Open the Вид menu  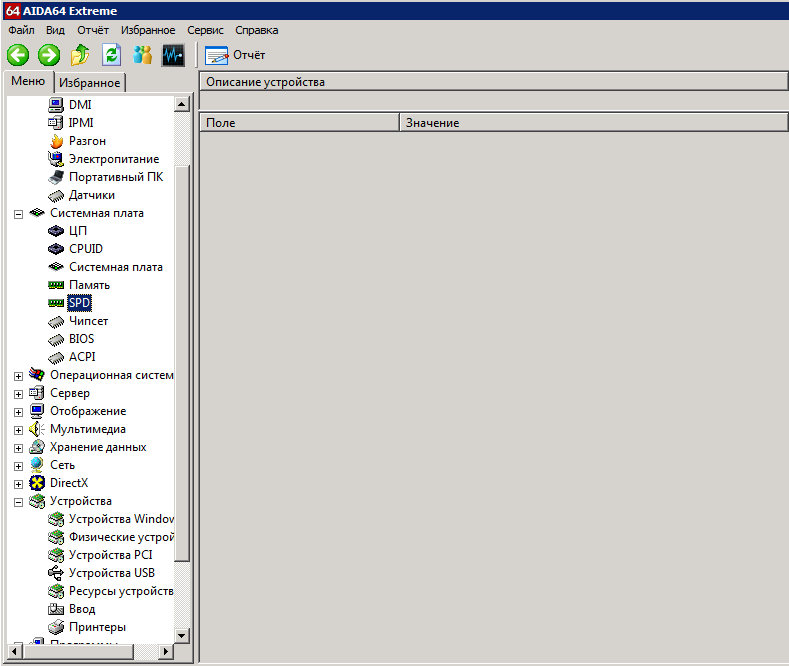[x=55, y=30]
